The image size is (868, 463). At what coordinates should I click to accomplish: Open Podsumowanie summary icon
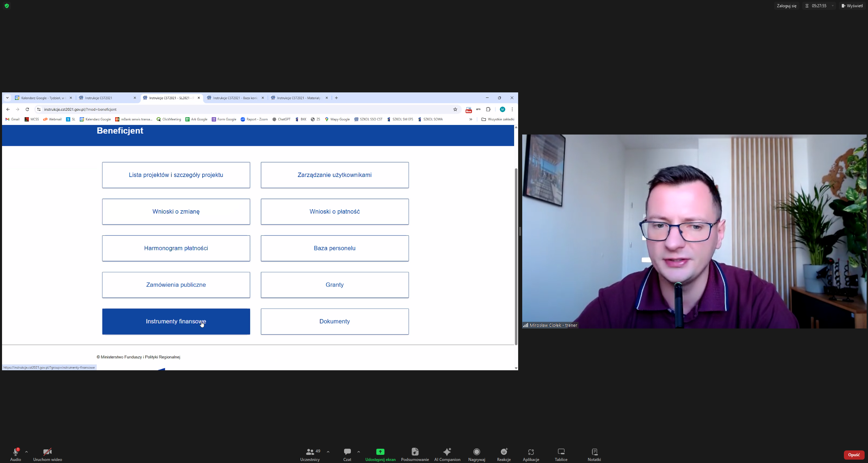[x=415, y=452]
